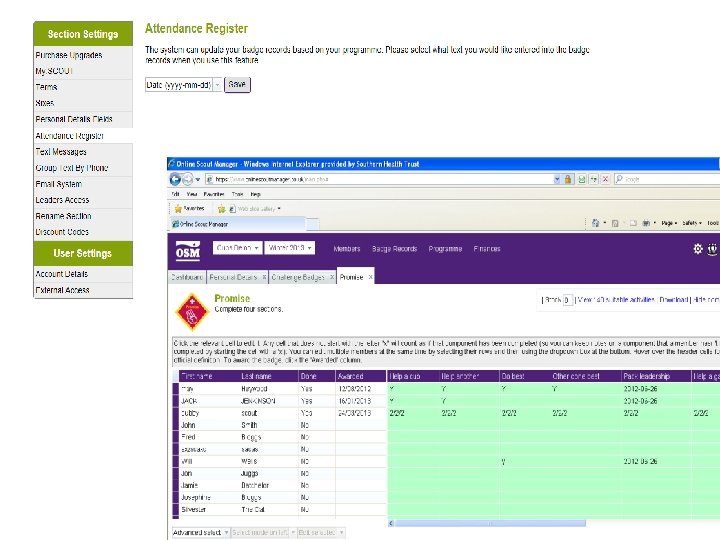Screen dimensions: 720x540
Task: Open the Winter 2013 term dropdown
Action: [x=290, y=248]
